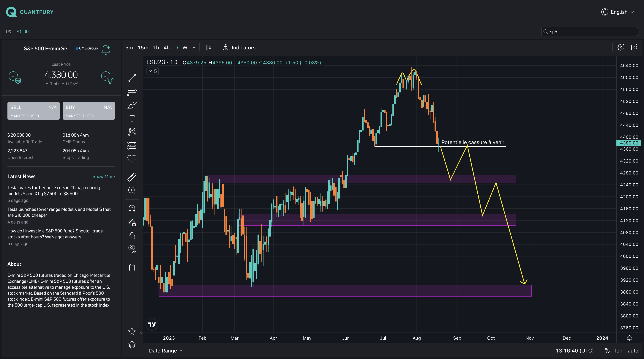Toggle magnet mode on chart

[x=132, y=209]
